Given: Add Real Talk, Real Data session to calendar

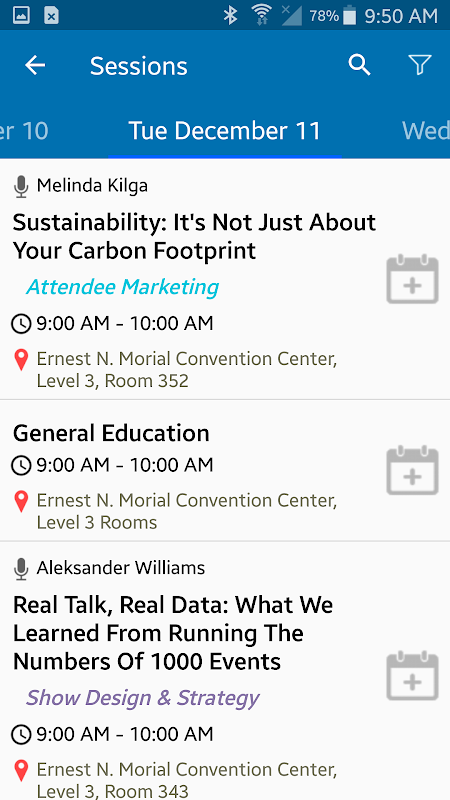Looking at the screenshot, I should click(412, 676).
